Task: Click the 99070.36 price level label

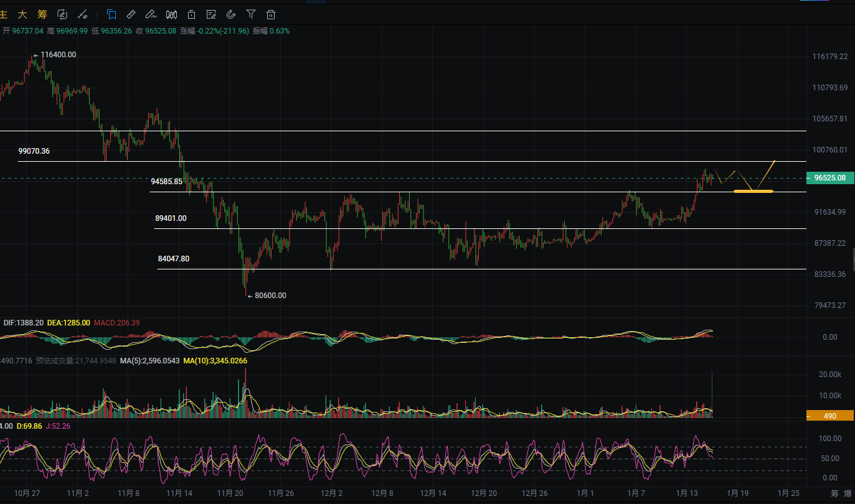Action: click(34, 151)
